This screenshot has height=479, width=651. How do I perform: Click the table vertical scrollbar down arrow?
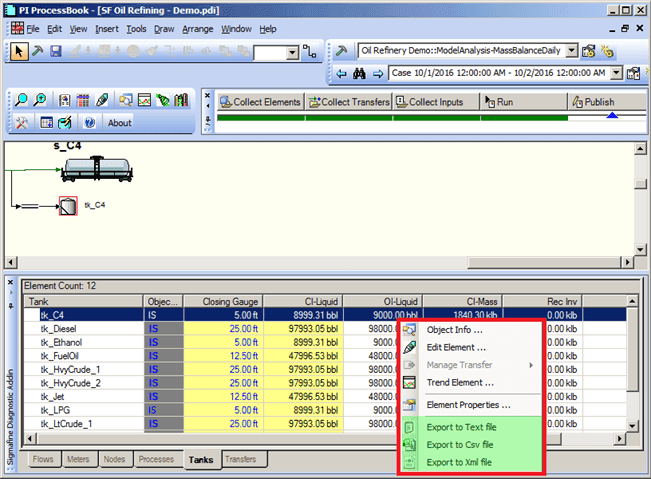coord(631,425)
